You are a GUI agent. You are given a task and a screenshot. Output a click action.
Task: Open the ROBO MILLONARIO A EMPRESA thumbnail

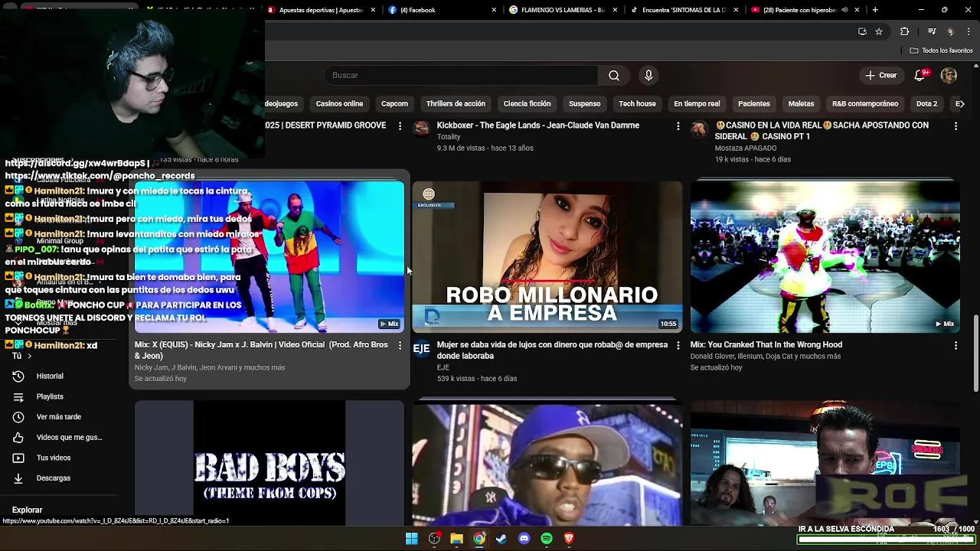tap(547, 256)
